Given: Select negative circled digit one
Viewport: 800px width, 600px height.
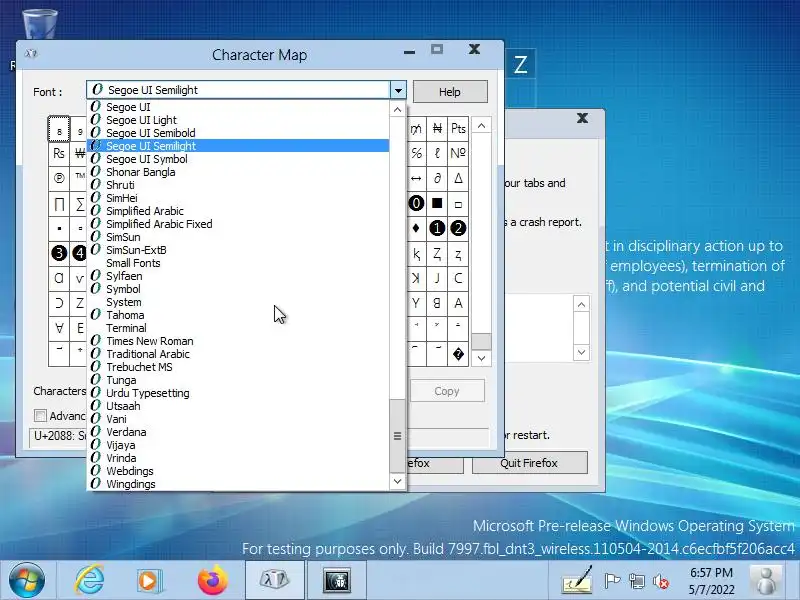Looking at the screenshot, I should coord(437,228).
